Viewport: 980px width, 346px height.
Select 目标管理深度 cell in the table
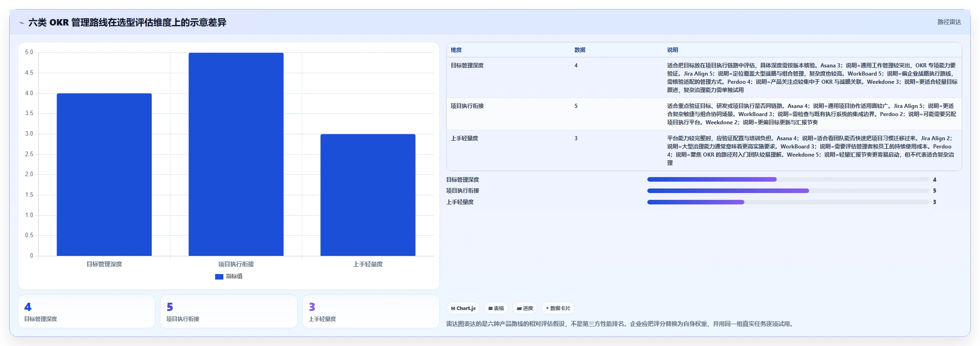[467, 66]
